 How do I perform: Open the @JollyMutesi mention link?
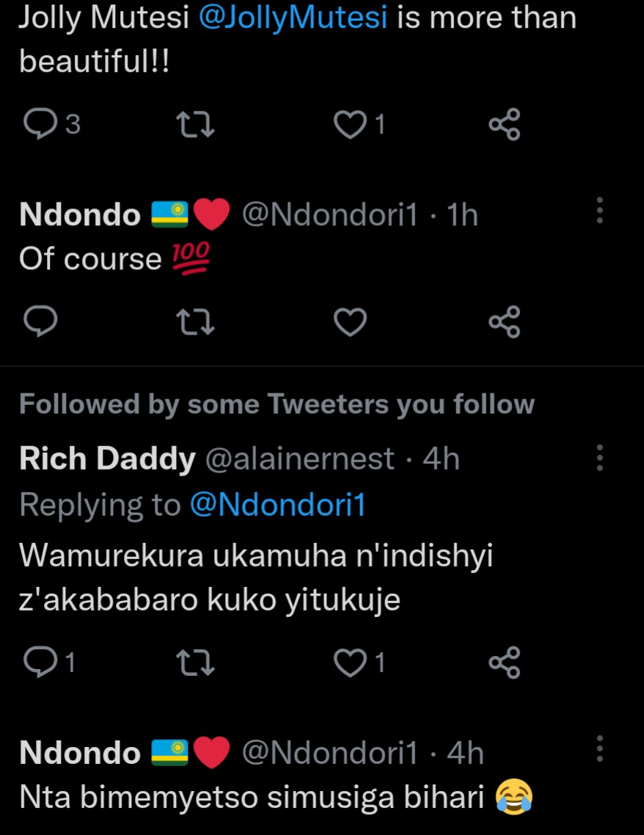293,18
